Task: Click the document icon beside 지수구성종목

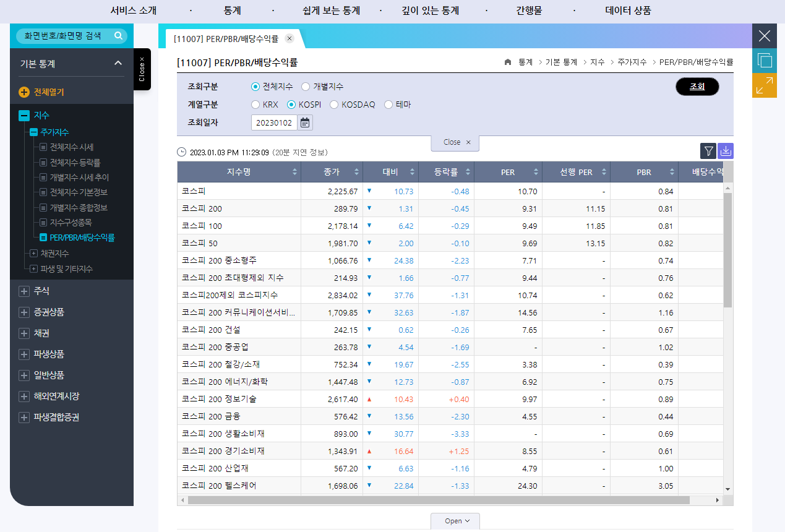Action: click(43, 222)
